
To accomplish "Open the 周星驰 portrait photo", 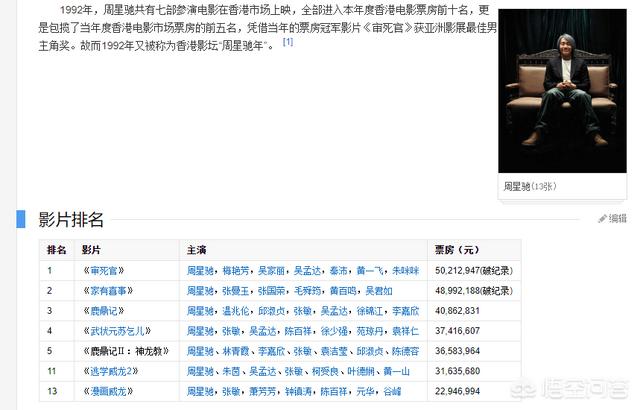I will (x=562, y=91).
